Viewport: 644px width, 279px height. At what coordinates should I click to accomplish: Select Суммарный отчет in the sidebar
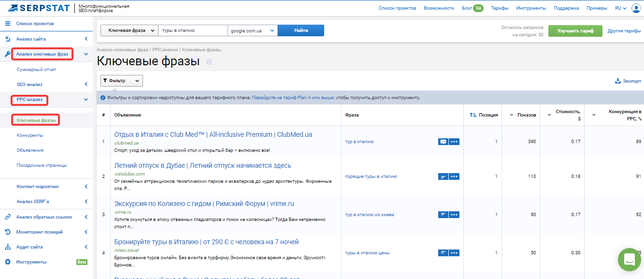(x=36, y=70)
